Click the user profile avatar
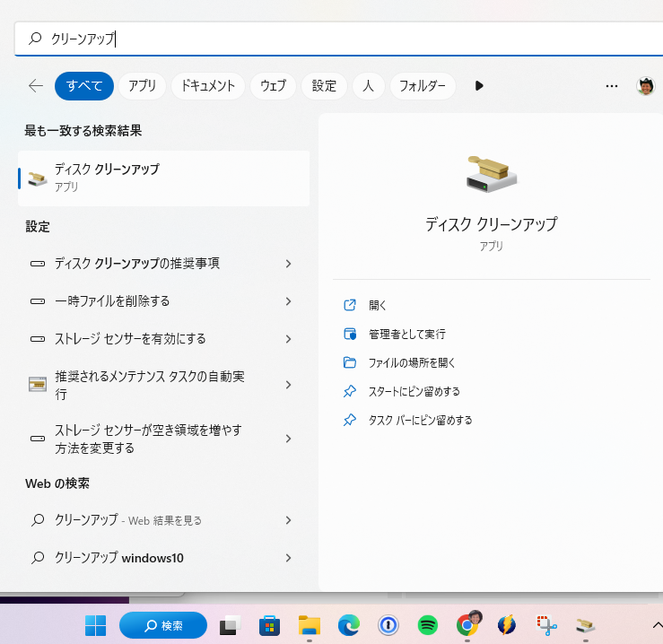663x644 pixels. point(645,86)
